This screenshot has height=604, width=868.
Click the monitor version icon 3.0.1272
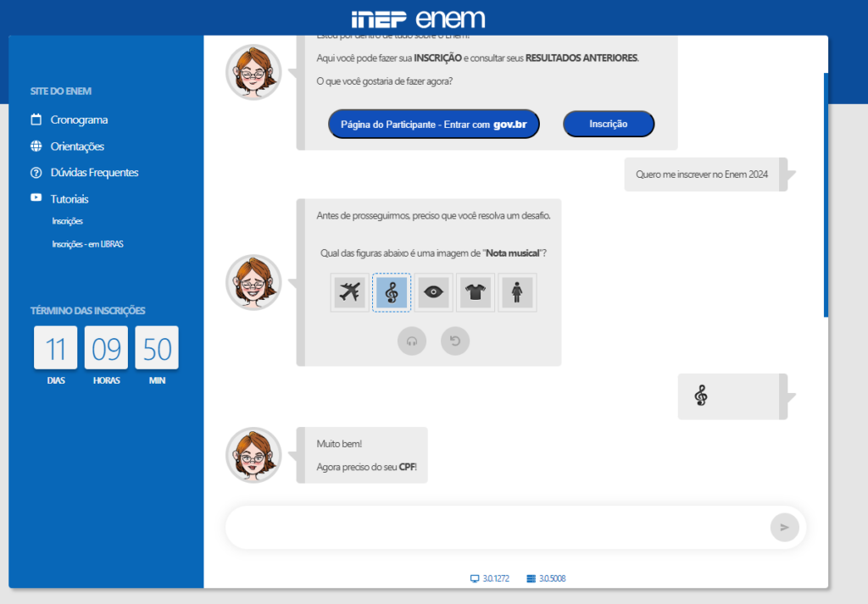475,579
